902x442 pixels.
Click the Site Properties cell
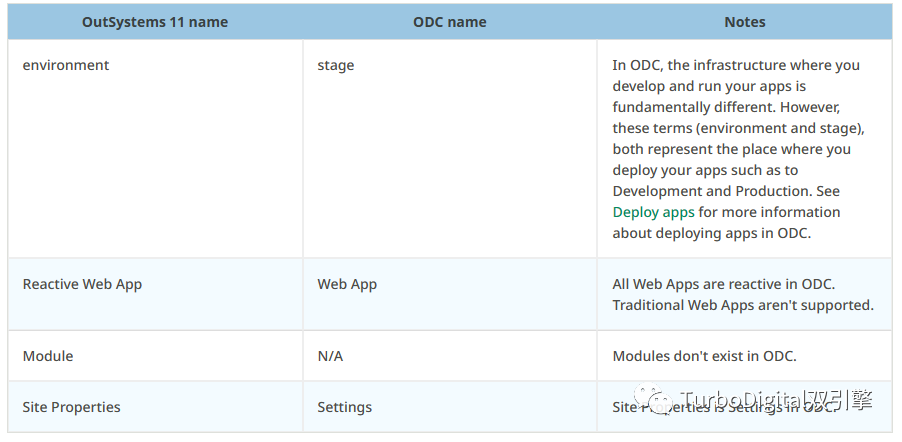pos(71,407)
